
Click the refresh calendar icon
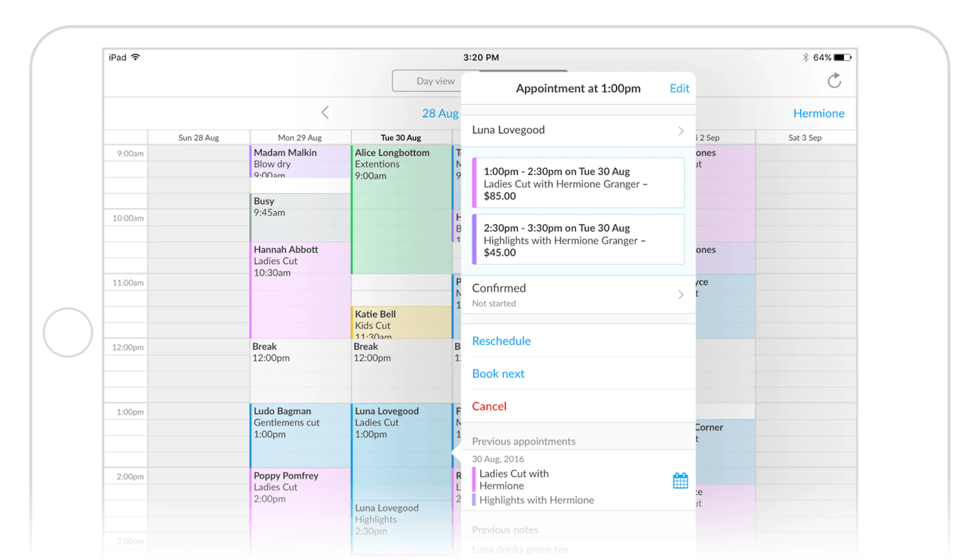pyautogui.click(x=834, y=81)
